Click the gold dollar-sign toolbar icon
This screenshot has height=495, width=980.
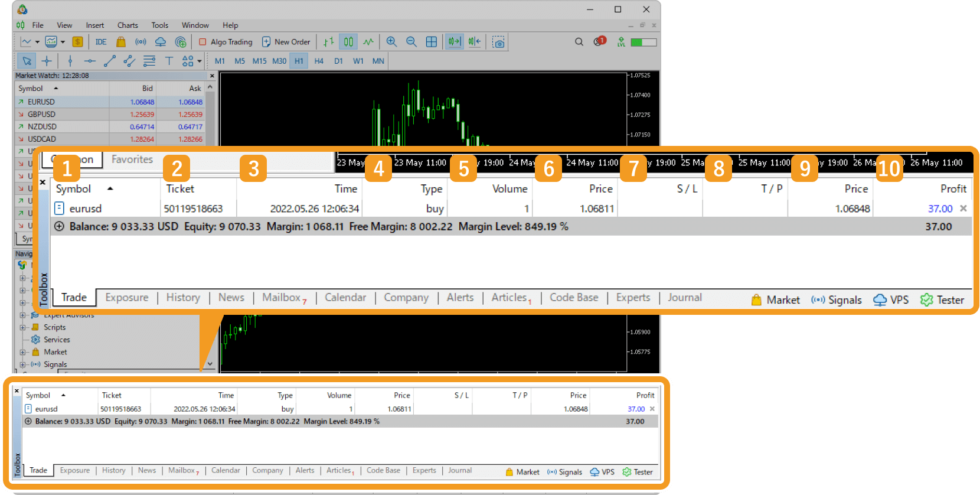pyautogui.click(x=77, y=42)
